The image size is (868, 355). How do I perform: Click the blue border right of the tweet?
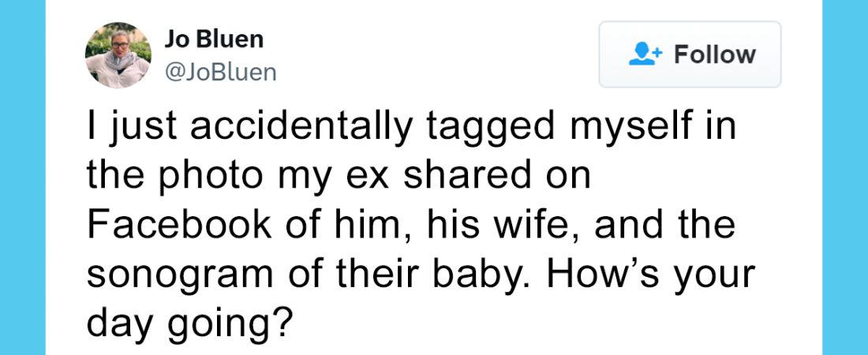click(845, 177)
